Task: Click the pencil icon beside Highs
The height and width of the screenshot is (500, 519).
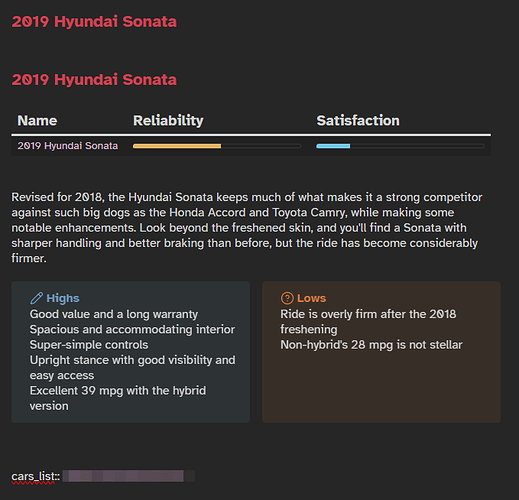Action: pos(36,298)
